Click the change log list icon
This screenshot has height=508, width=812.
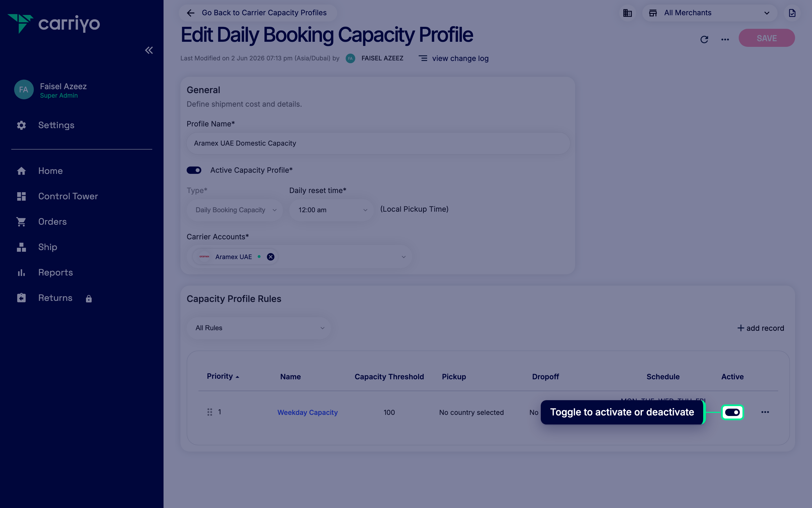tap(423, 58)
